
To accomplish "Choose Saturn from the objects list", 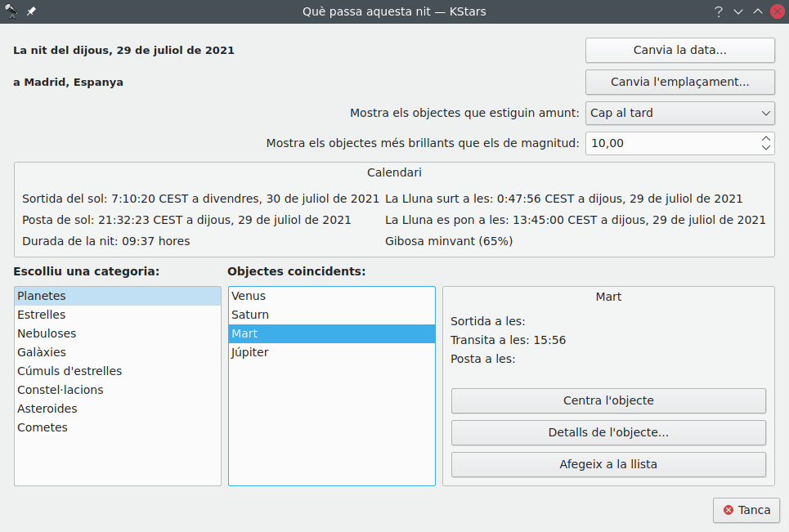I will pyautogui.click(x=250, y=315).
